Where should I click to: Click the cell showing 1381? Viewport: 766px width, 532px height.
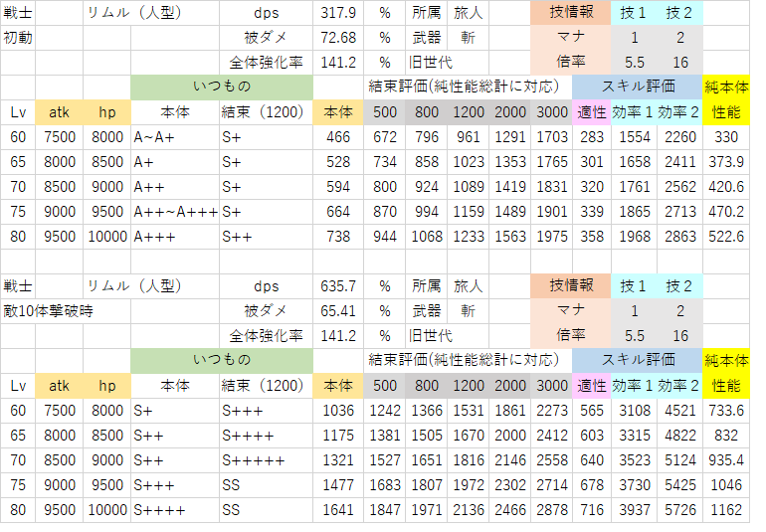[x=384, y=436]
